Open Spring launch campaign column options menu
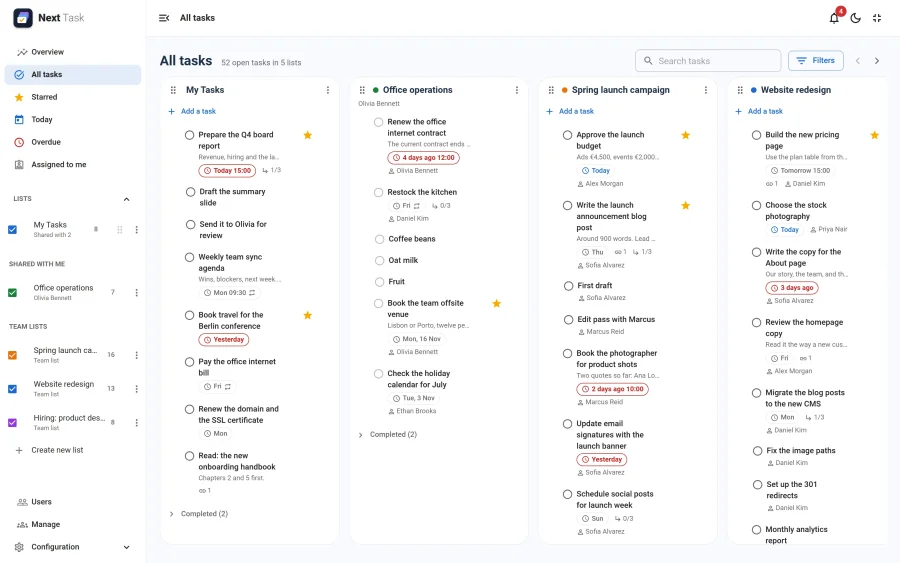This screenshot has width=900, height=563. tap(705, 90)
